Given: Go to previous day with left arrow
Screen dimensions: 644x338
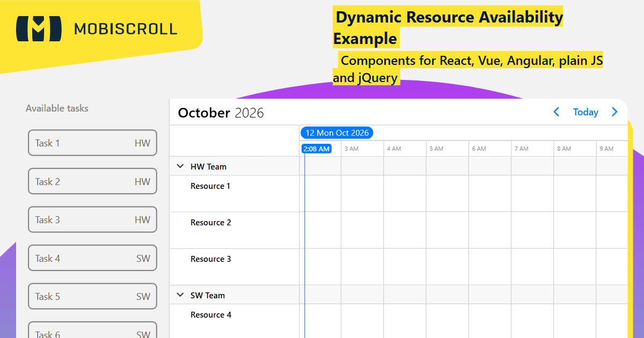Looking at the screenshot, I should (x=557, y=112).
